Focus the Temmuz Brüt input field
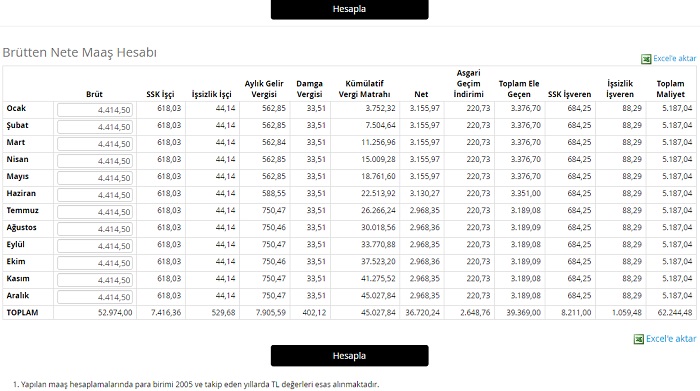The width and height of the screenshot is (700, 391). coord(95,212)
